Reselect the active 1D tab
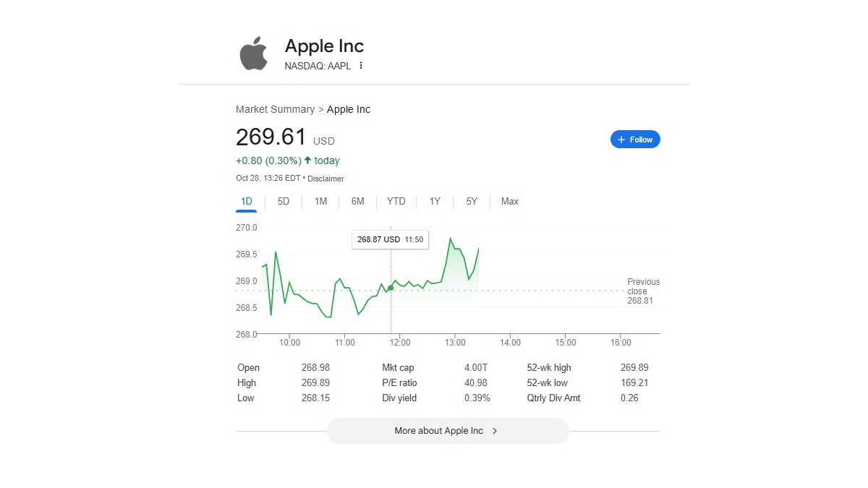Viewport: 868px width, 488px height. point(246,201)
